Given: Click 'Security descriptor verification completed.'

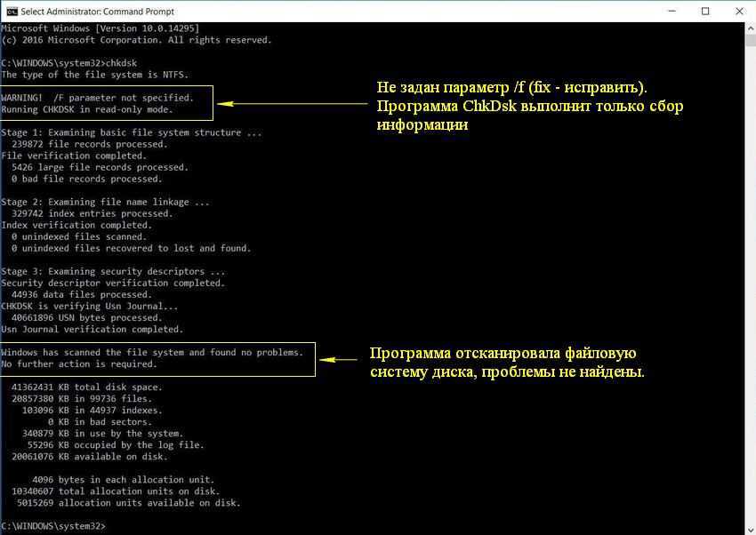Looking at the screenshot, I should (113, 283).
